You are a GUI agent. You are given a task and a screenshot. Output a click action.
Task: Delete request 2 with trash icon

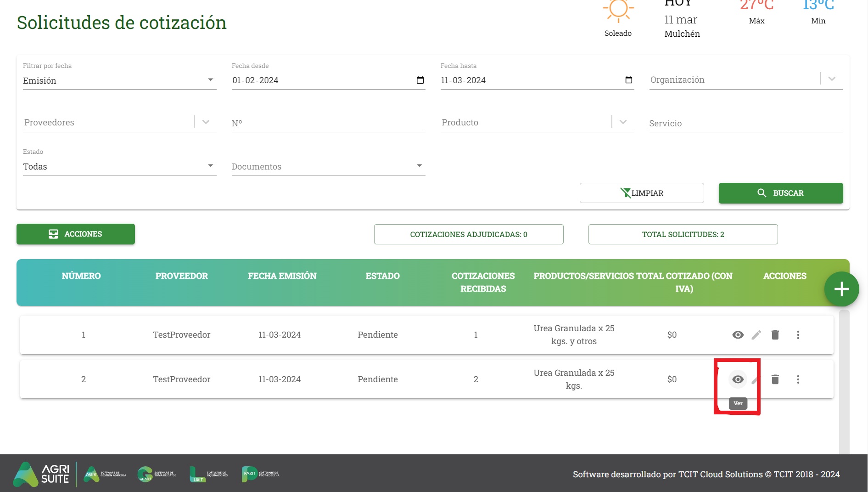775,379
